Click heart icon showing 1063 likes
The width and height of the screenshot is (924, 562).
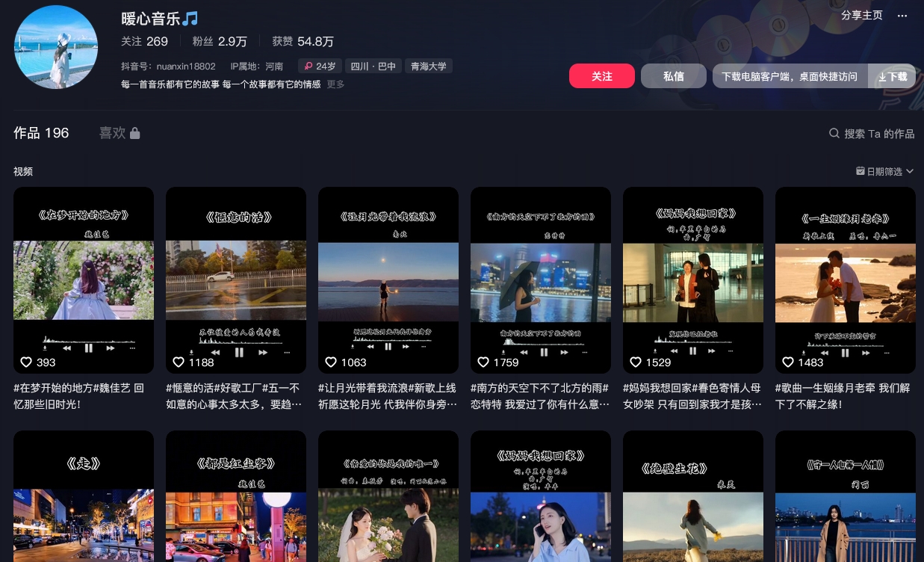point(331,362)
